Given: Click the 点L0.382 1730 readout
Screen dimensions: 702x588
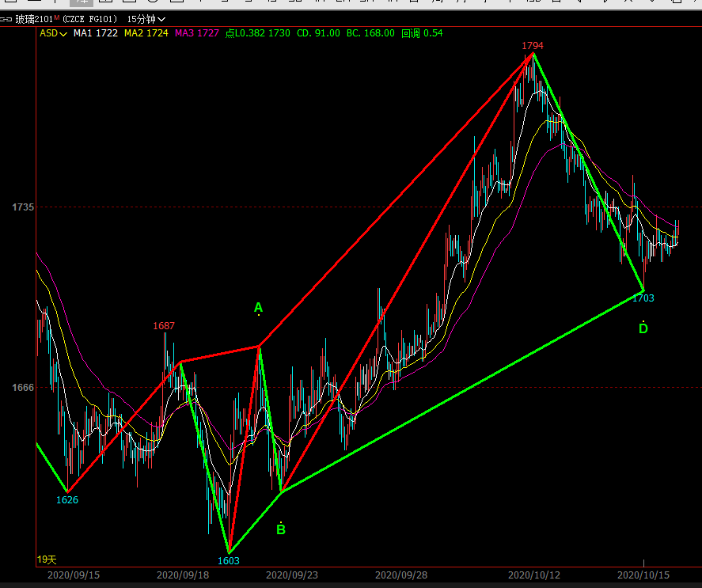Looking at the screenshot, I should pos(257,33).
